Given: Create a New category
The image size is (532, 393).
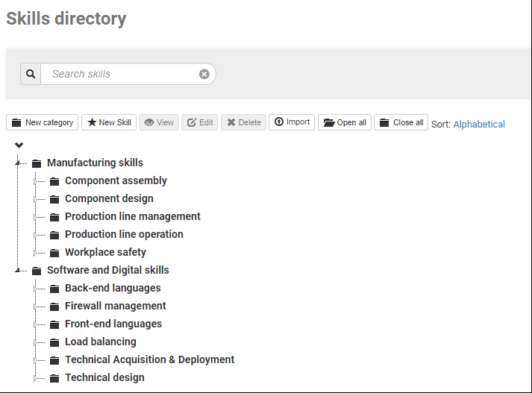Looking at the screenshot, I should point(43,122).
